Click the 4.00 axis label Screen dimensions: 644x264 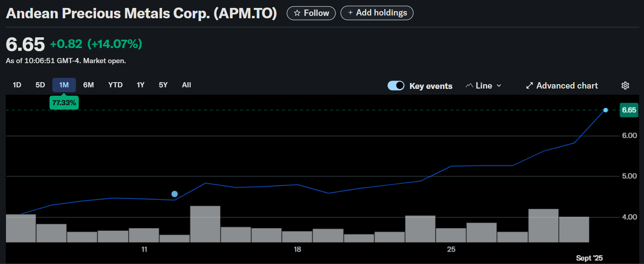tap(629, 217)
